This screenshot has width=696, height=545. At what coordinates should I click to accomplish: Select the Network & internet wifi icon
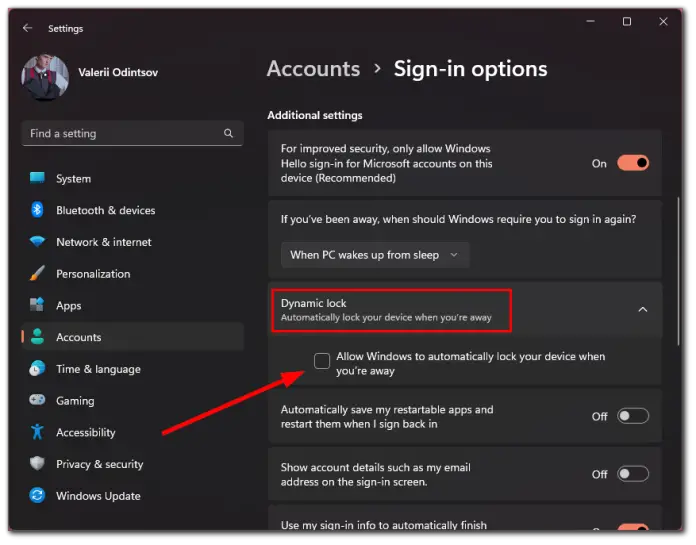click(x=37, y=242)
